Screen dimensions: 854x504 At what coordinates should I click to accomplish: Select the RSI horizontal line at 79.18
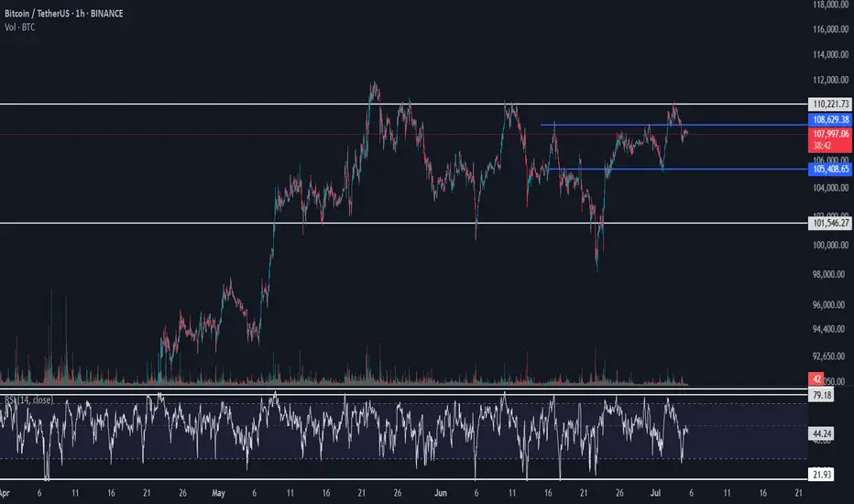tap(403, 394)
